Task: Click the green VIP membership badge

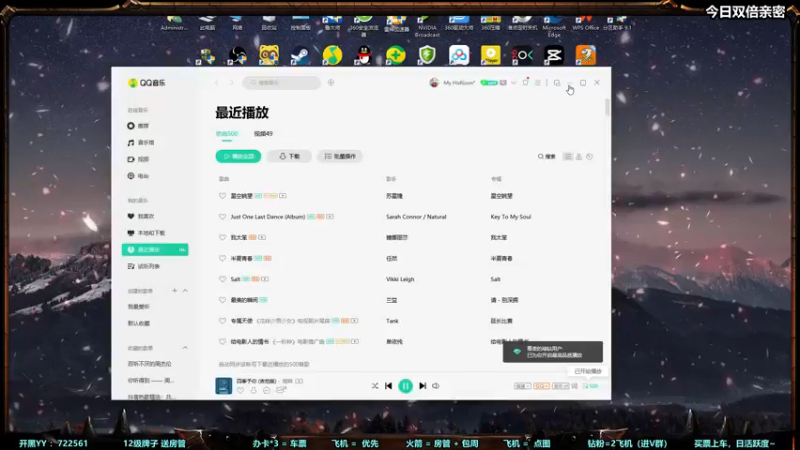Action: tap(489, 83)
